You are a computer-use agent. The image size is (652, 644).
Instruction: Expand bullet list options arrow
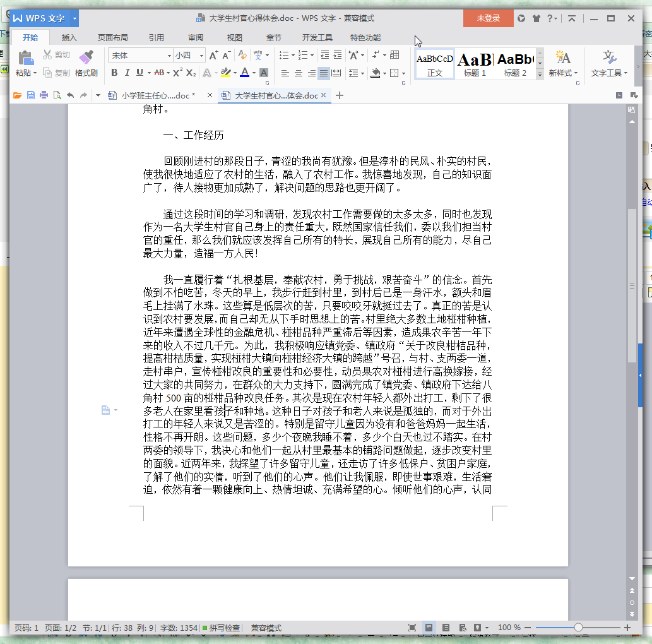pyautogui.click(x=293, y=55)
